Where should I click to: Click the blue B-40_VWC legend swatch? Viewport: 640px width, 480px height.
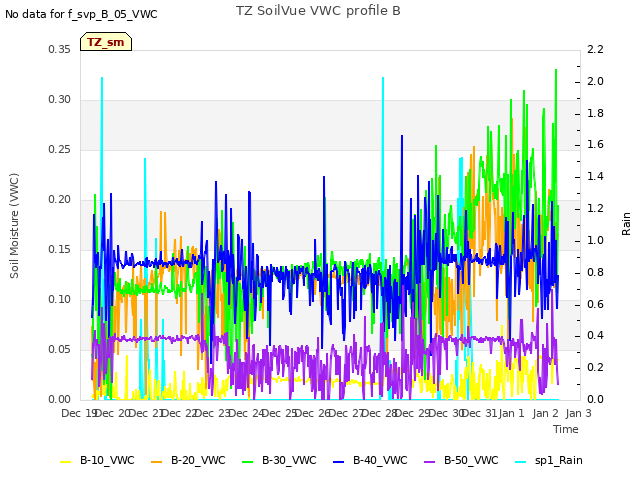tap(339, 462)
